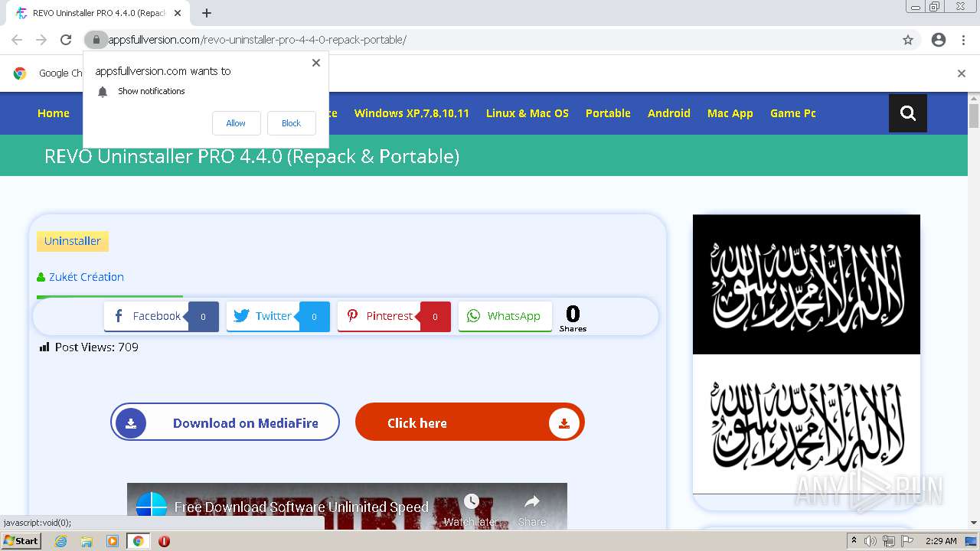The width and height of the screenshot is (980, 551).
Task: Click the page title heading REVO Uninstaller PRO 4.4.0
Action: point(252,156)
